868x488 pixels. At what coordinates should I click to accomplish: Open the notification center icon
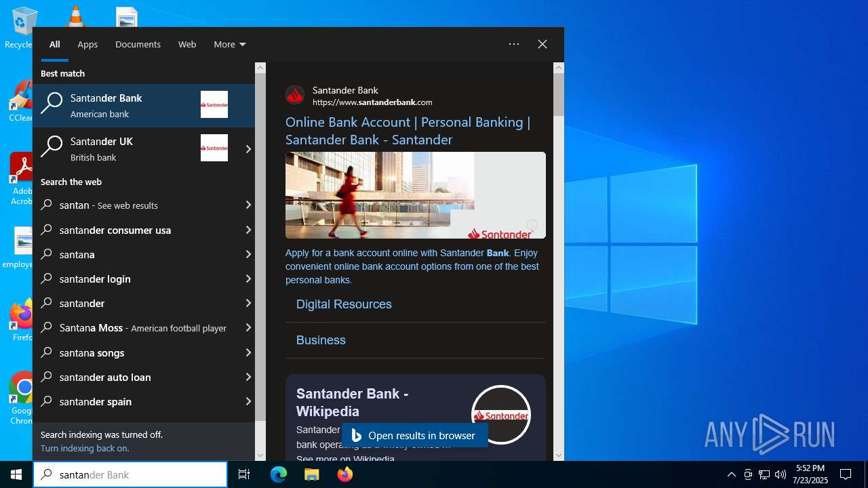(x=846, y=474)
